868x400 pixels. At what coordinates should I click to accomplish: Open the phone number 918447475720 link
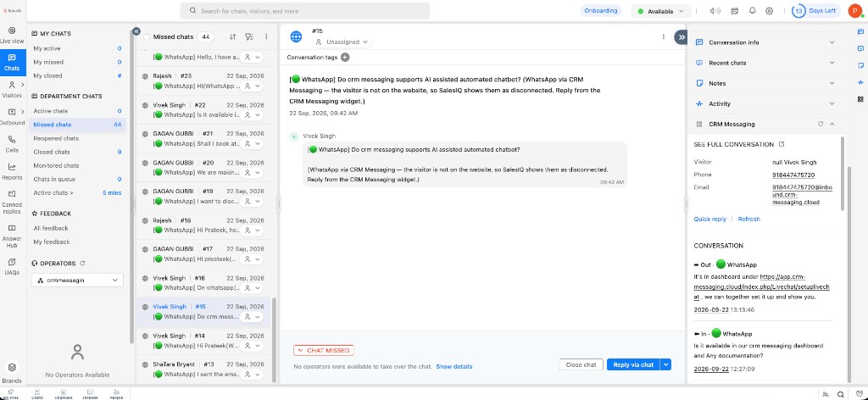point(793,175)
